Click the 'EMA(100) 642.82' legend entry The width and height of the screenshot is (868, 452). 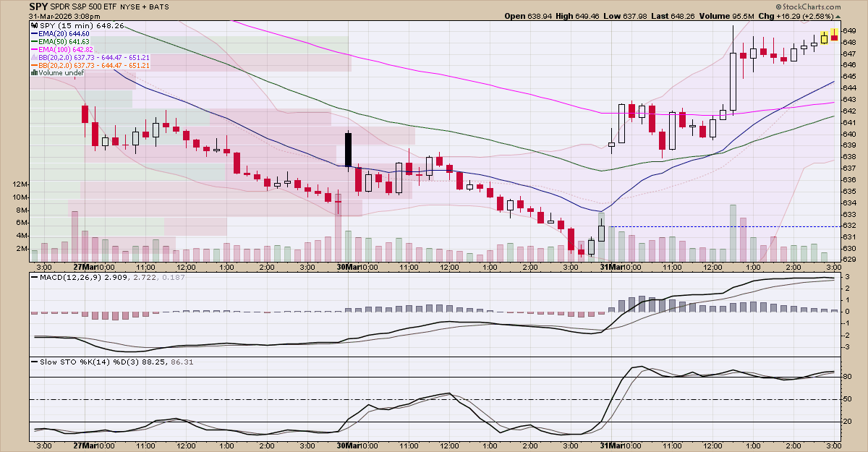(x=67, y=49)
